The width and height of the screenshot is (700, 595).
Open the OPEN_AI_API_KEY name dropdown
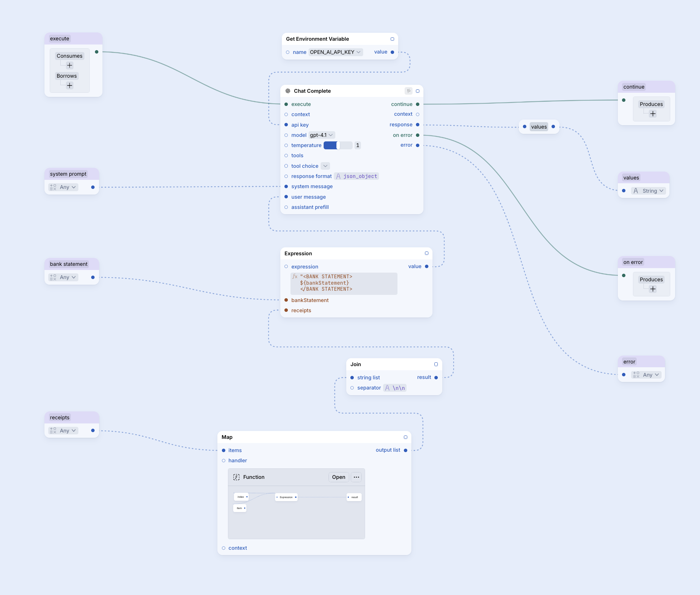coord(336,52)
